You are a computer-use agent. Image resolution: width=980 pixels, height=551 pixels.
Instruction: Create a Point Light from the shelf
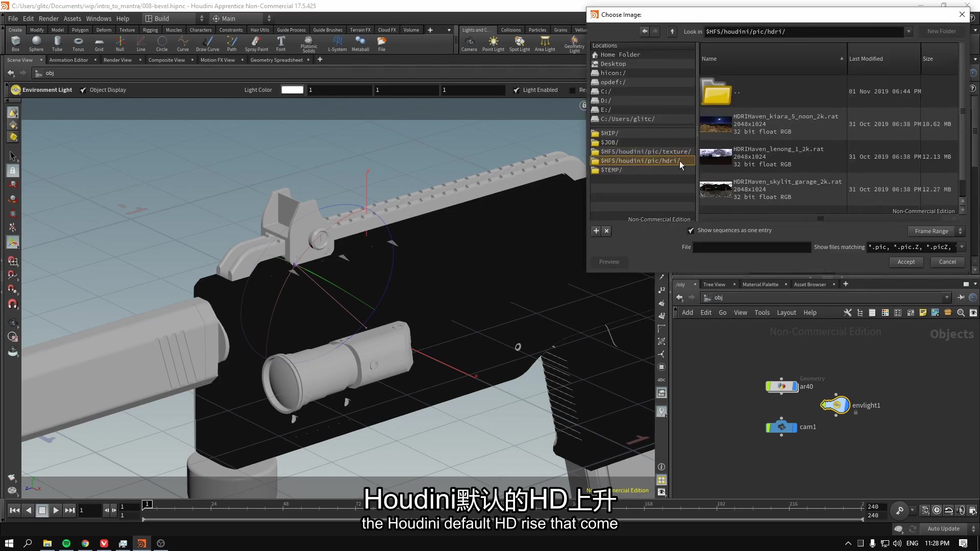point(493,43)
